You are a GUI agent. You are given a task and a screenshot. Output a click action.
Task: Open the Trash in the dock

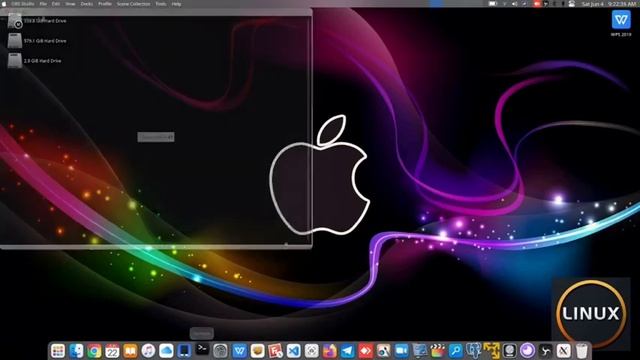pos(582,351)
